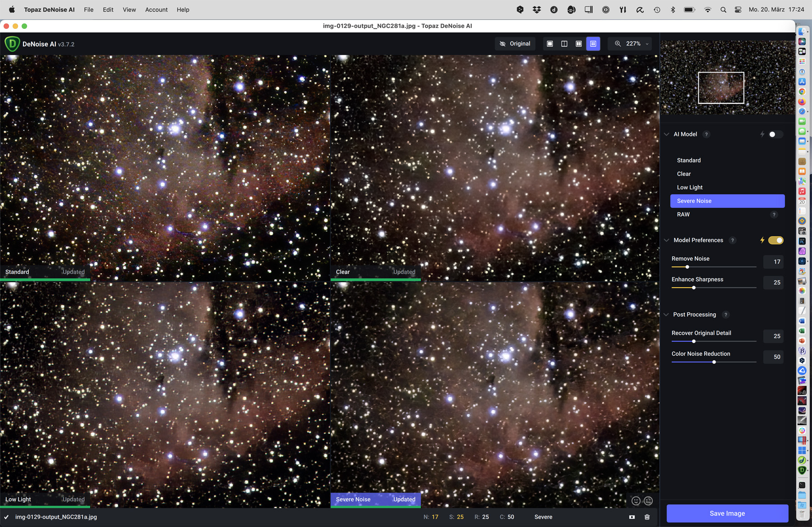Toggle the Original view button
The width and height of the screenshot is (812, 527).
(x=515, y=44)
